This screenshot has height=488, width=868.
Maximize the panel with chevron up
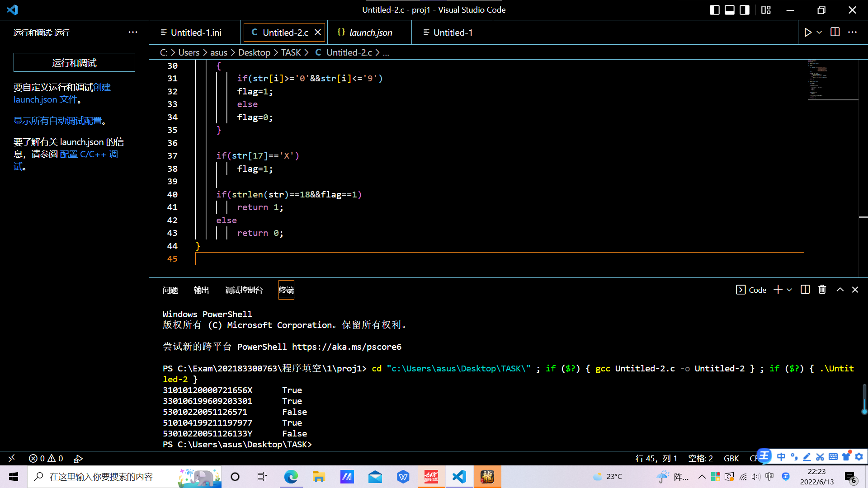[x=840, y=290]
